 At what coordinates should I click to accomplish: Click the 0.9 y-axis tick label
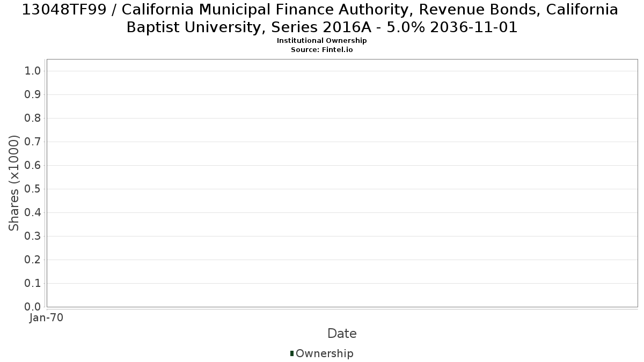coord(33,95)
